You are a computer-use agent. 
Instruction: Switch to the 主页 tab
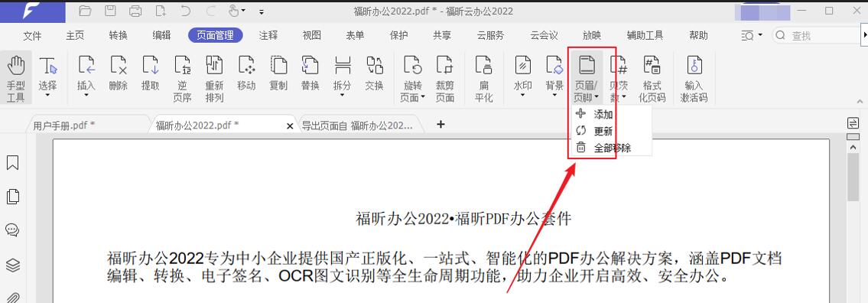[75, 35]
